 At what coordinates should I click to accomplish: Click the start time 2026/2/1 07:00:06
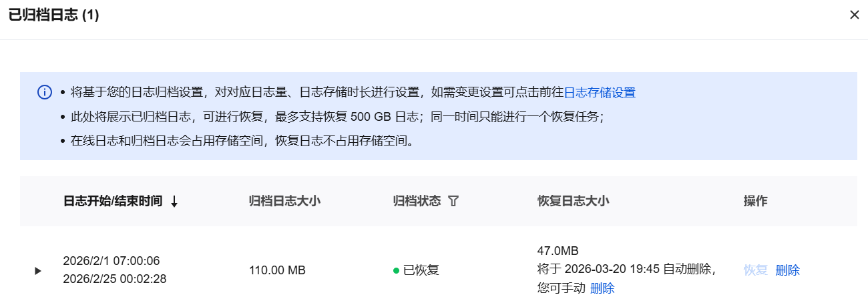tap(112, 260)
